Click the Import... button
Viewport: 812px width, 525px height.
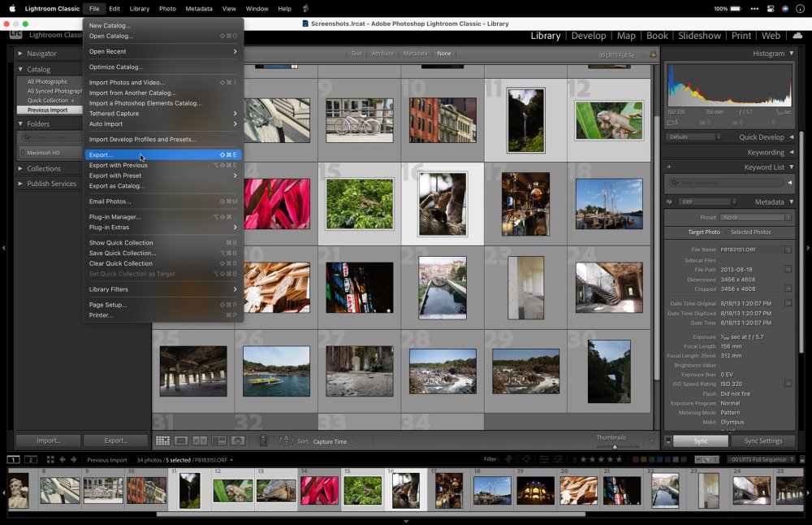point(48,440)
